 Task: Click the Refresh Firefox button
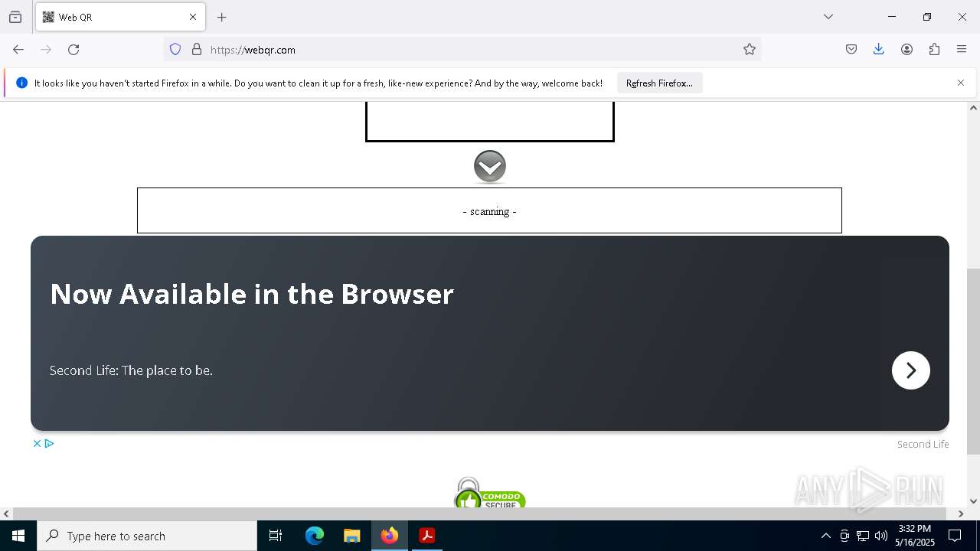coord(659,83)
